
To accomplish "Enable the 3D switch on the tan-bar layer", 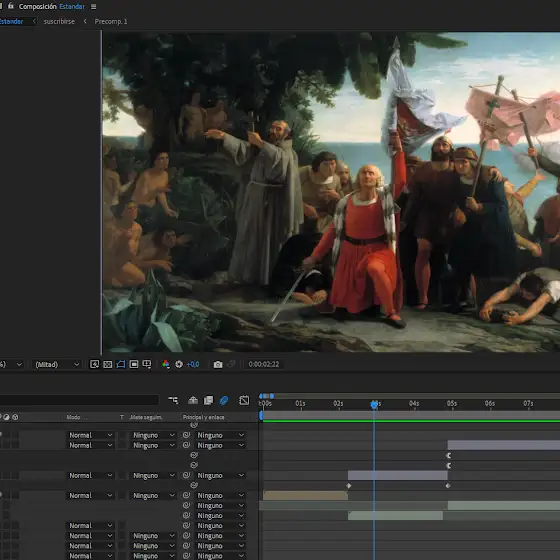I will (x=15, y=495).
